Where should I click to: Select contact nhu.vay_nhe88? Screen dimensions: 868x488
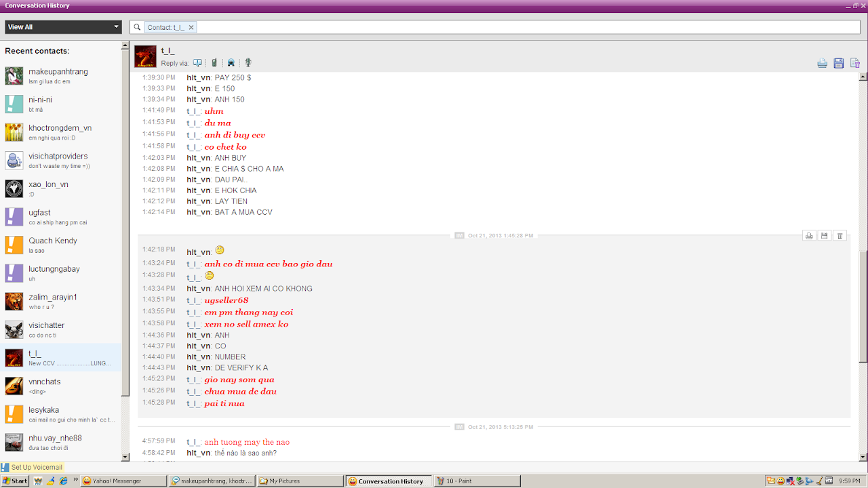coord(61,443)
